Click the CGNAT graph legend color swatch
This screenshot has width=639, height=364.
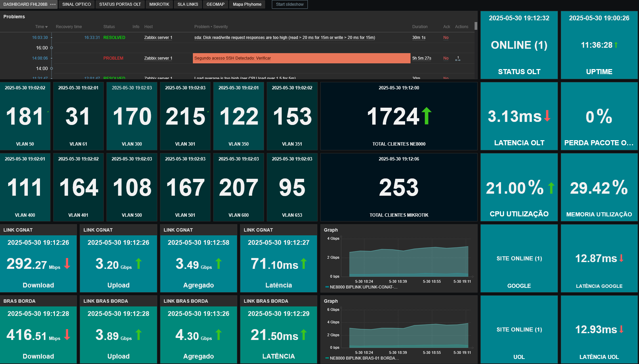point(327,287)
